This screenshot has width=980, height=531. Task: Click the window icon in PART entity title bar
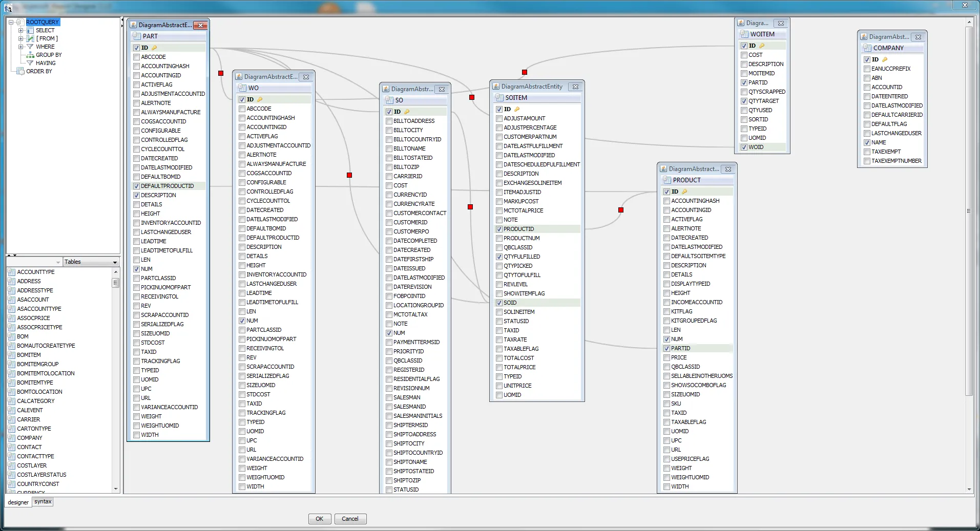[x=133, y=25]
